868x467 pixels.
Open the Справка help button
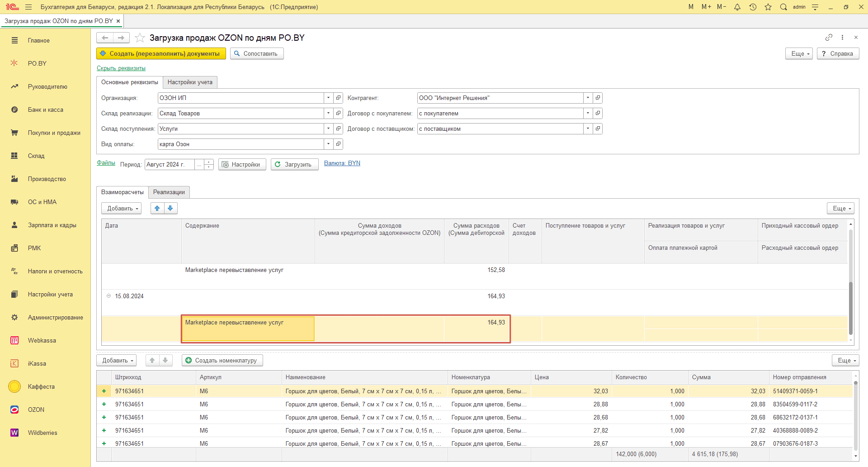838,53
